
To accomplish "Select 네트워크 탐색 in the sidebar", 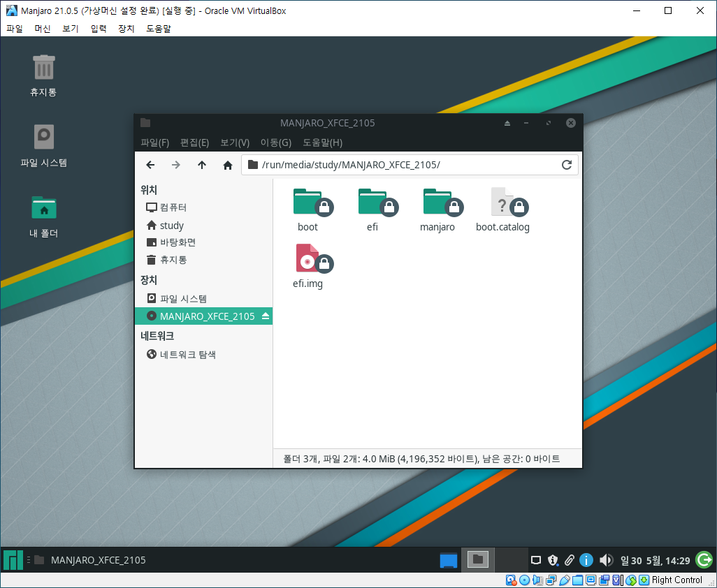I will pos(203,354).
